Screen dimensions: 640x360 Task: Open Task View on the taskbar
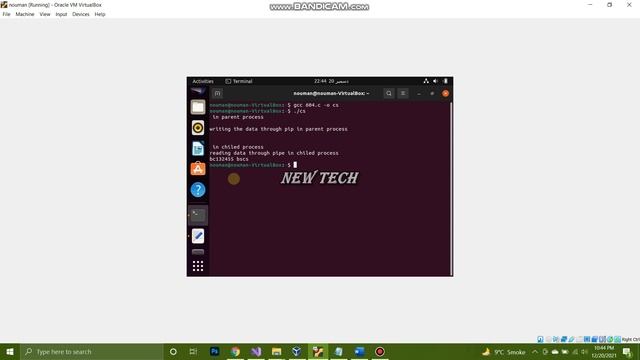tap(193, 351)
